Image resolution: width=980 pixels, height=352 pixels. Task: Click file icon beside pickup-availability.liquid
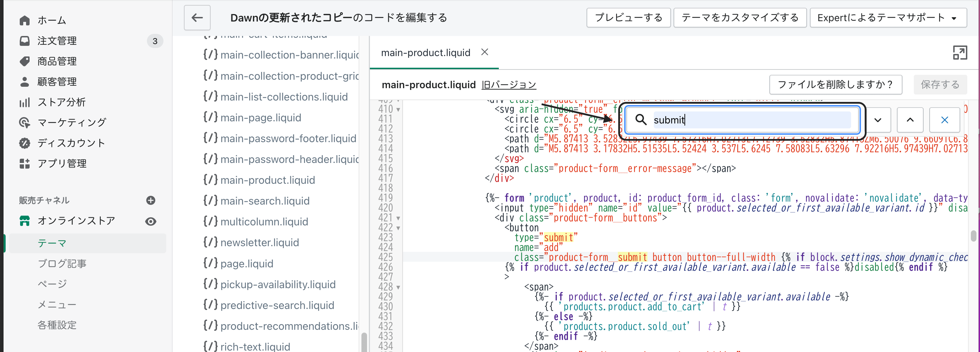click(210, 284)
